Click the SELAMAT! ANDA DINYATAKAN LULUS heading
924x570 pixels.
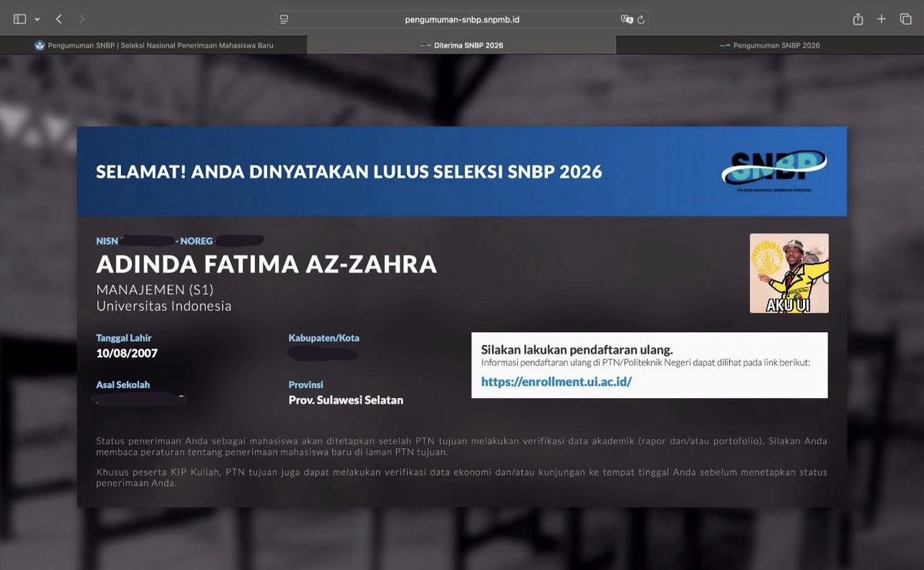[349, 171]
